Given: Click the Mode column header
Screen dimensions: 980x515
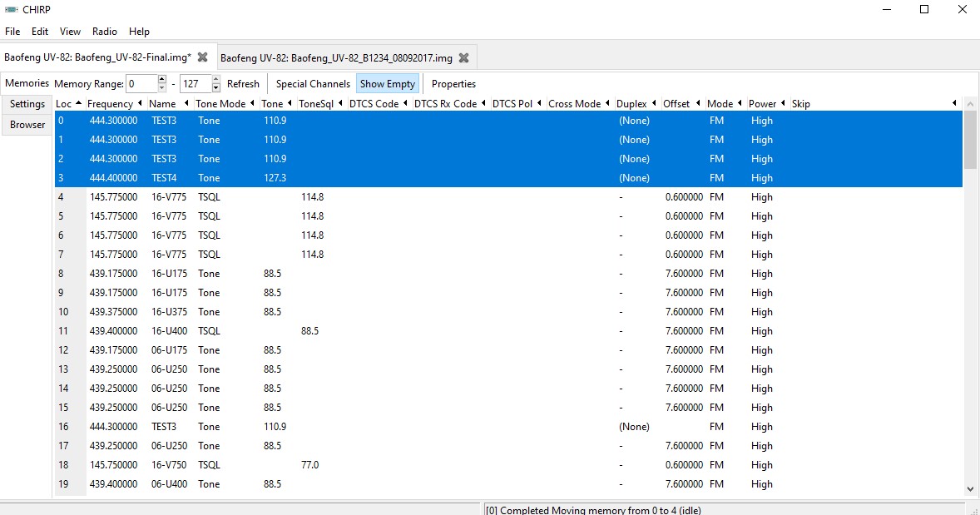Looking at the screenshot, I should click(725, 104).
